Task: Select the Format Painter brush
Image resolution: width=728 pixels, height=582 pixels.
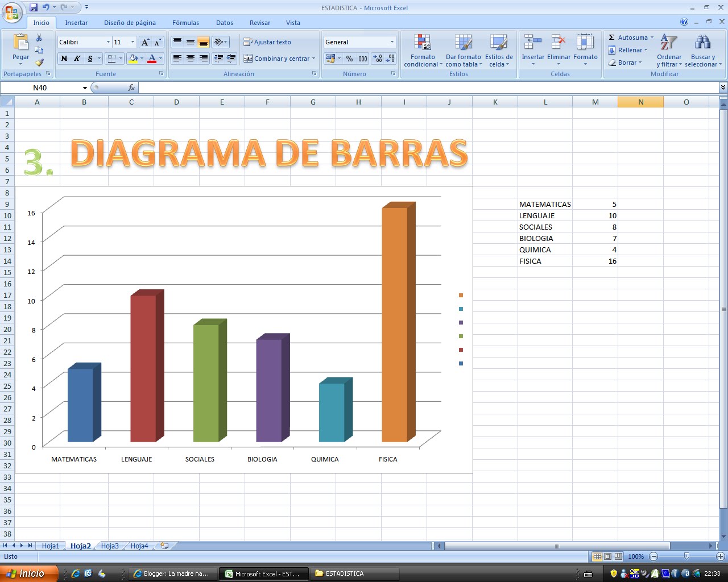Action: pos(39,63)
